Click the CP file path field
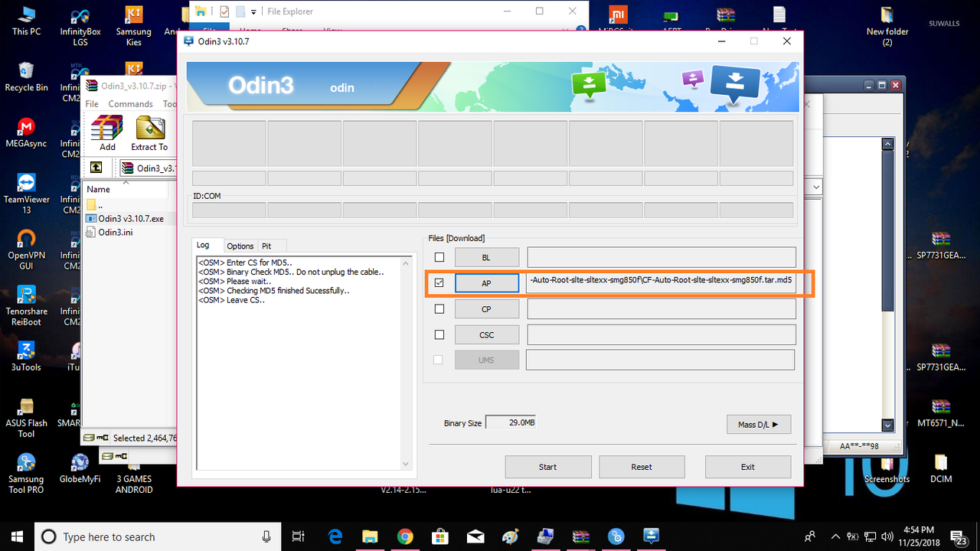This screenshot has height=551, width=980. pos(661,309)
